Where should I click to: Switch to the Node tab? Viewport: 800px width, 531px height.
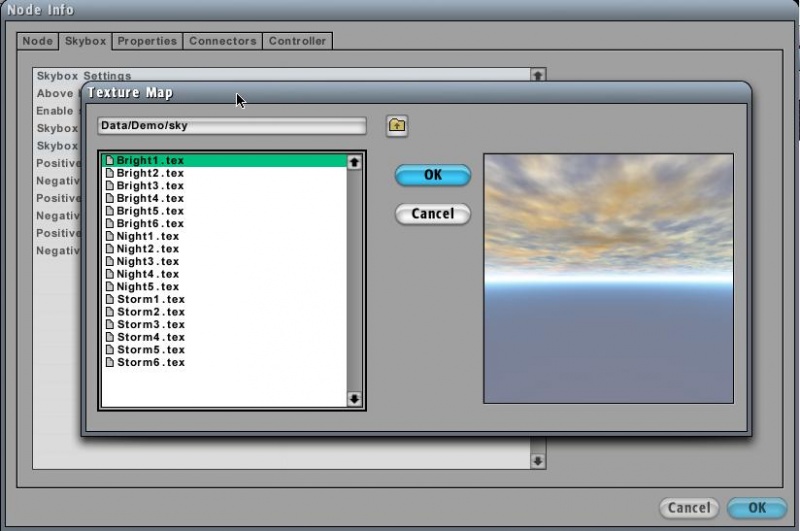pyautogui.click(x=37, y=41)
